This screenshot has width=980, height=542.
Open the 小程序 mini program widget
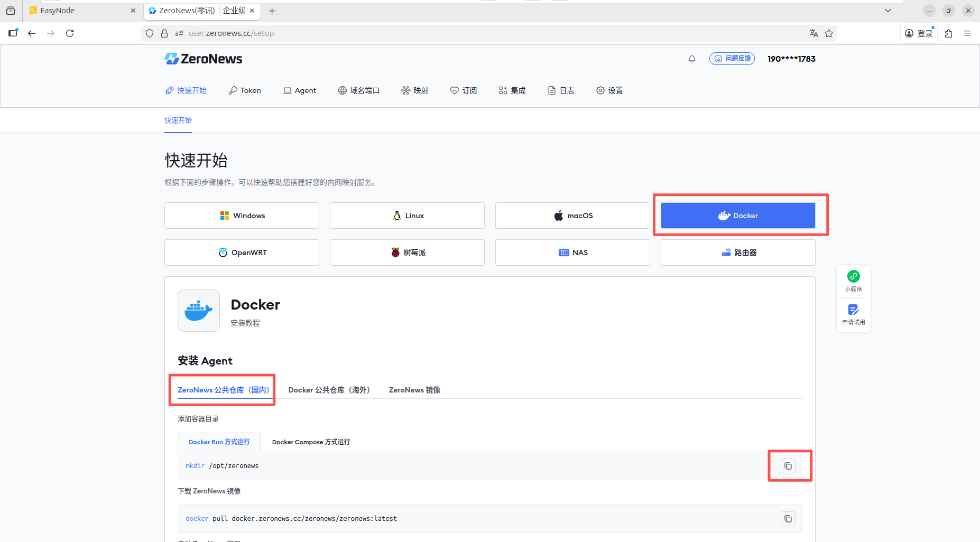pyautogui.click(x=853, y=281)
